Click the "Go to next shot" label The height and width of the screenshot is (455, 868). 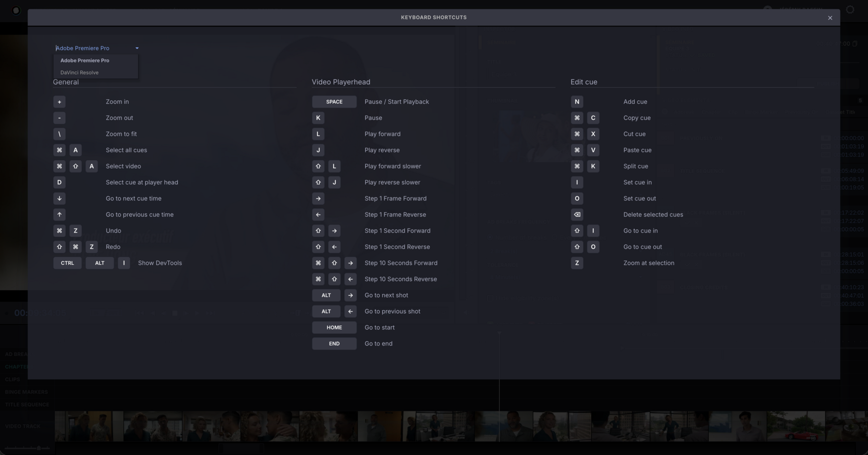[x=386, y=295]
